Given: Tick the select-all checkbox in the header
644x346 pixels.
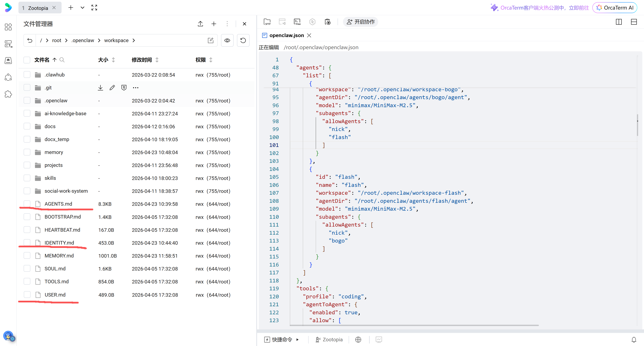Looking at the screenshot, I should pyautogui.click(x=27, y=60).
